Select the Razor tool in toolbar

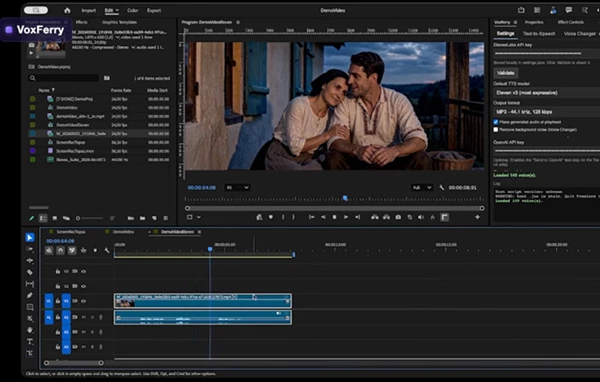(x=30, y=272)
